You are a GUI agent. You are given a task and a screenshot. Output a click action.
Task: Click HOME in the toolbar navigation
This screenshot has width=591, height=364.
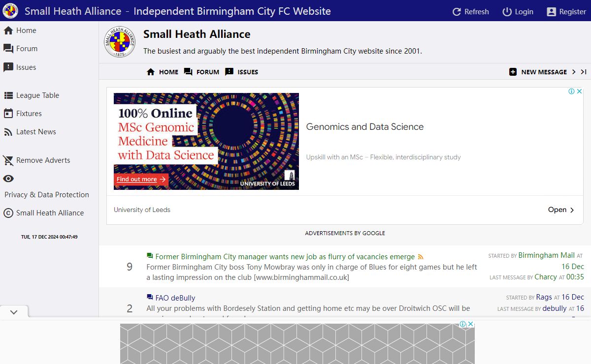(x=163, y=72)
